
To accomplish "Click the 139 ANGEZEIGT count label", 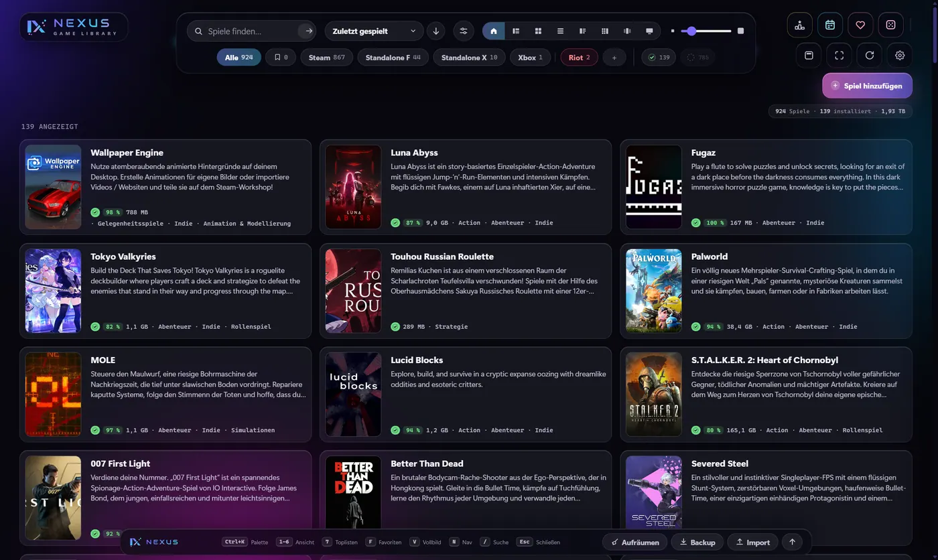I will coord(50,127).
